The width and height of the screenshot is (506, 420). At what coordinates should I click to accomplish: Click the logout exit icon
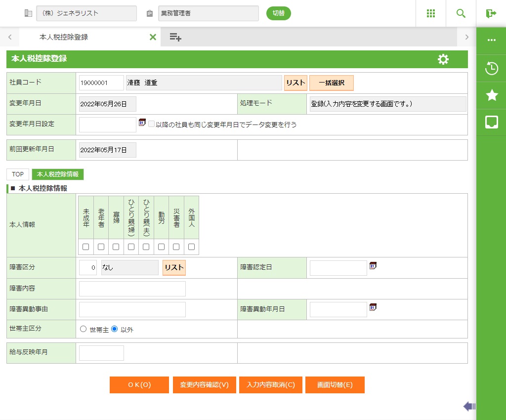click(x=491, y=13)
